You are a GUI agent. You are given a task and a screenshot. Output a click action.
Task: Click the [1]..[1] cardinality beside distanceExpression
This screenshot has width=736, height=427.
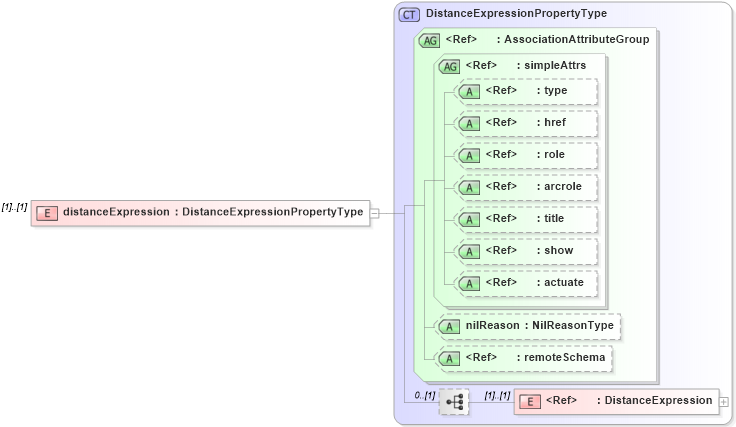pyautogui.click(x=15, y=207)
